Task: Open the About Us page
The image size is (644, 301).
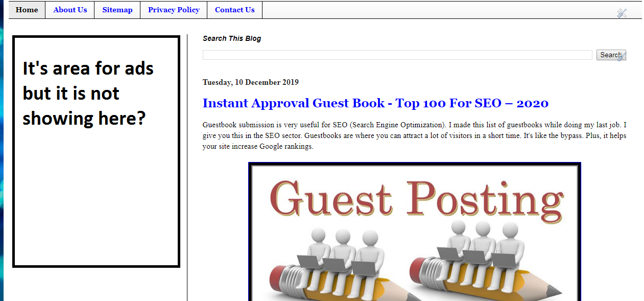Action: tap(70, 9)
